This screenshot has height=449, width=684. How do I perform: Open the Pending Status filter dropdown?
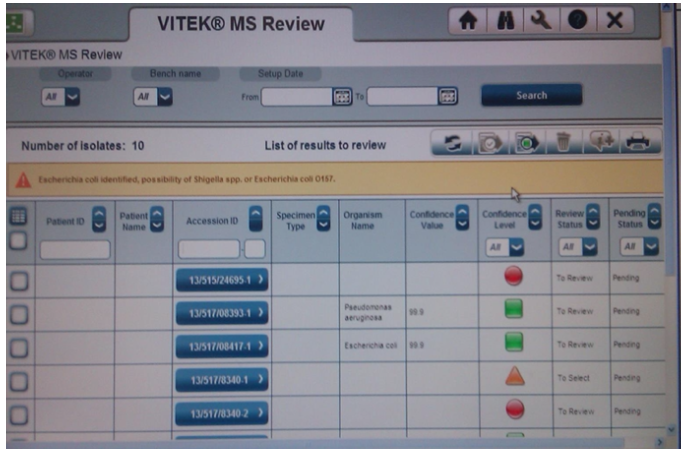[639, 247]
